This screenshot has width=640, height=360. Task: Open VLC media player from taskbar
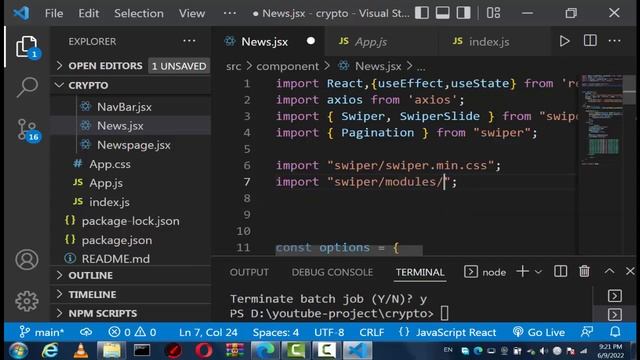coord(80,351)
